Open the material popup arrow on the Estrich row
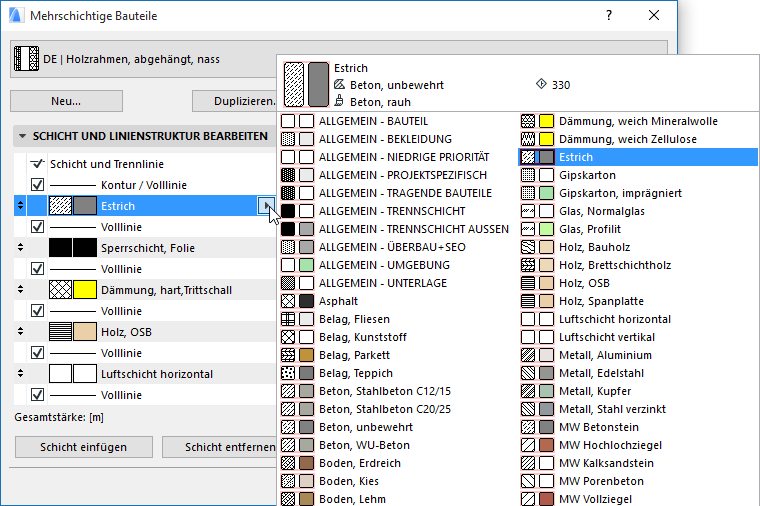The height and width of the screenshot is (506, 760). [x=266, y=206]
